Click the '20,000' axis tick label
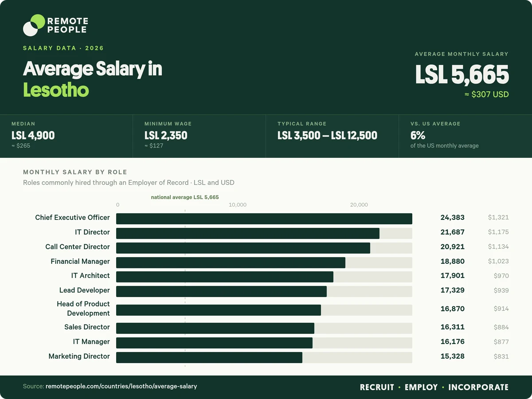The image size is (532, 399). (x=359, y=205)
